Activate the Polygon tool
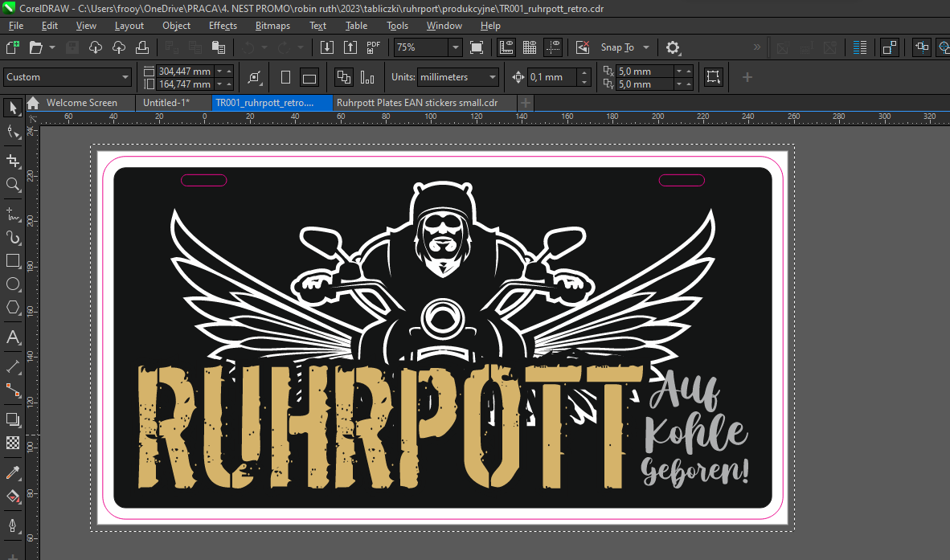Viewport: 950px width, 560px height. (x=13, y=307)
